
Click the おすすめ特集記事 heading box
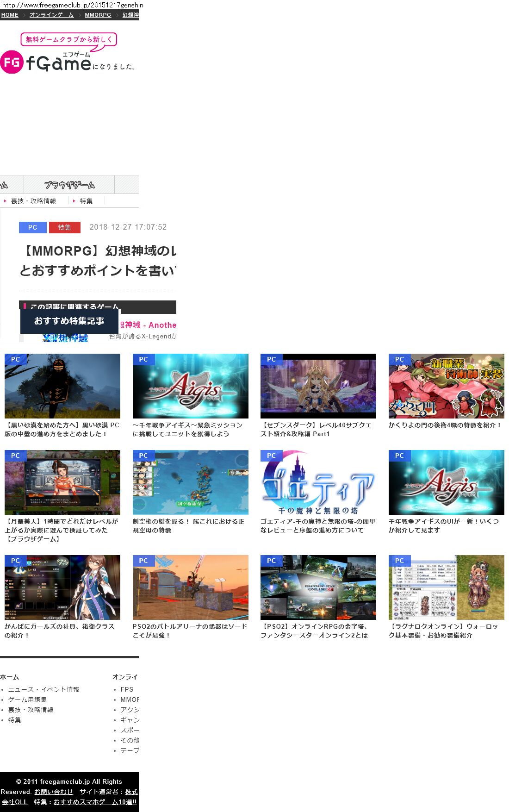pyautogui.click(x=69, y=321)
